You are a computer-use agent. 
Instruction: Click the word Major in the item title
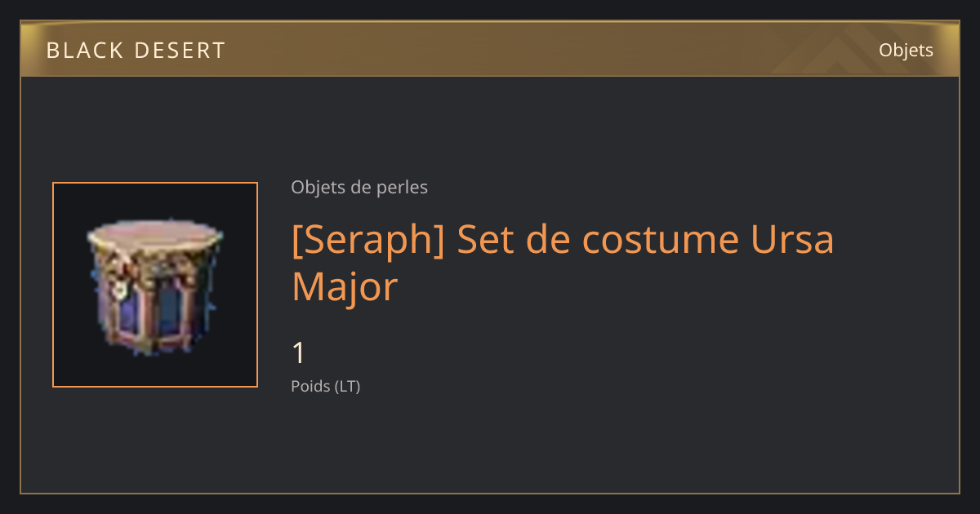(x=345, y=287)
